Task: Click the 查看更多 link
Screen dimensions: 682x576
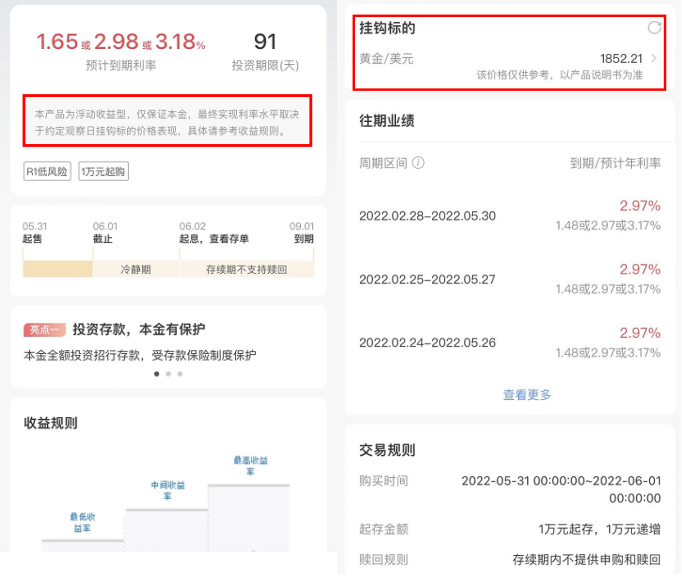Action: 526,395
